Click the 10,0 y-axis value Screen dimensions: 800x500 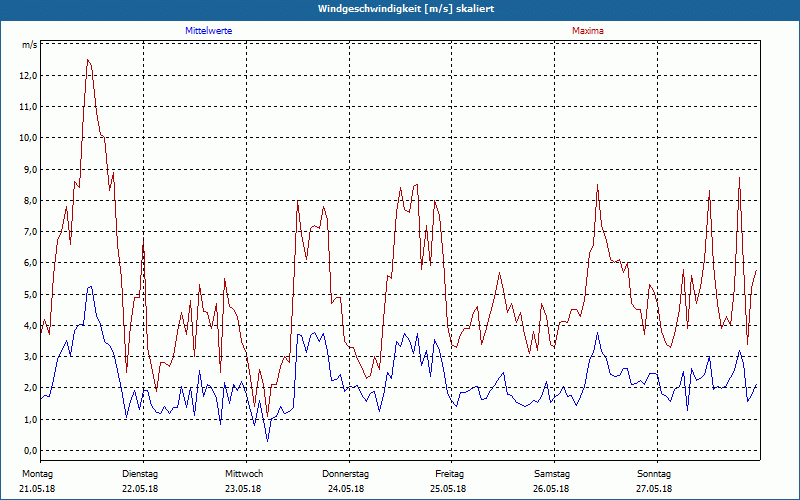coord(29,138)
